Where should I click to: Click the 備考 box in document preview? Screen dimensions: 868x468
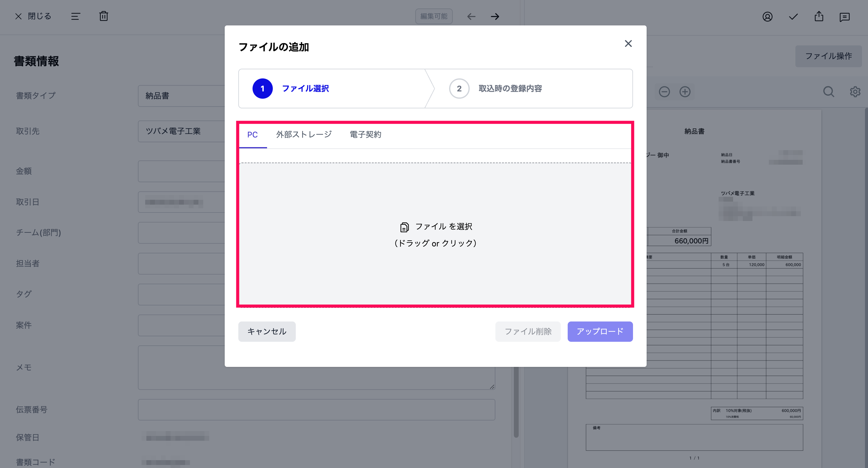[694, 437]
